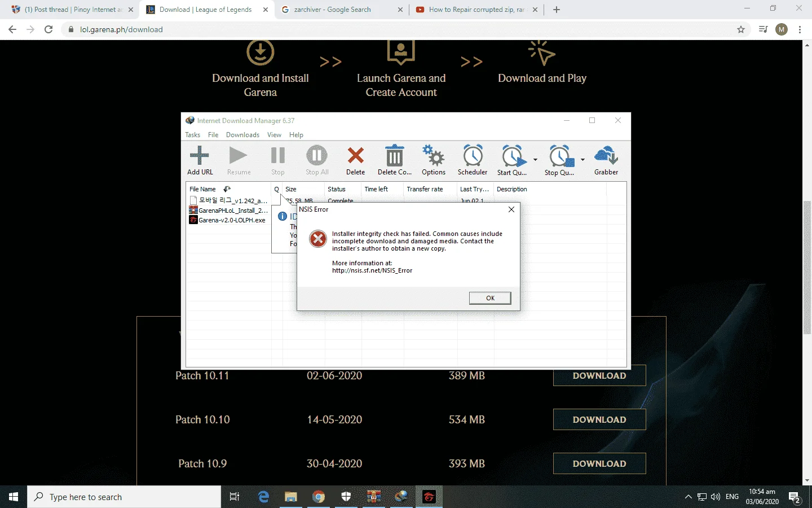Sort by the File Name column header
Viewport: 812px width, 508px height.
tap(228, 189)
